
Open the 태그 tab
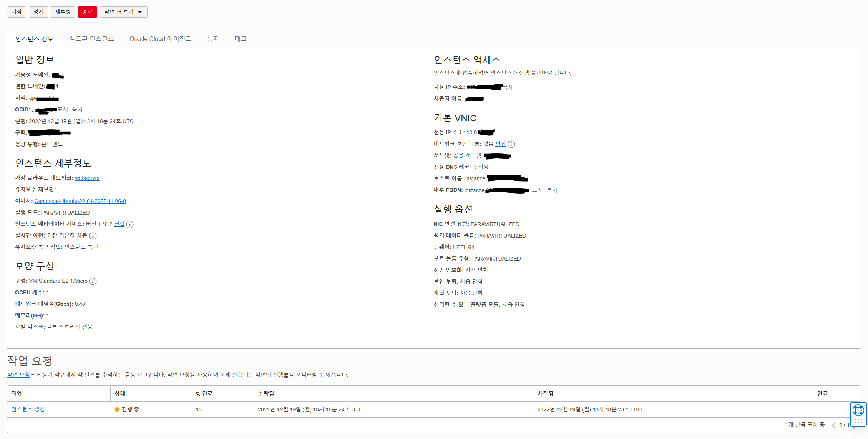tap(240, 39)
